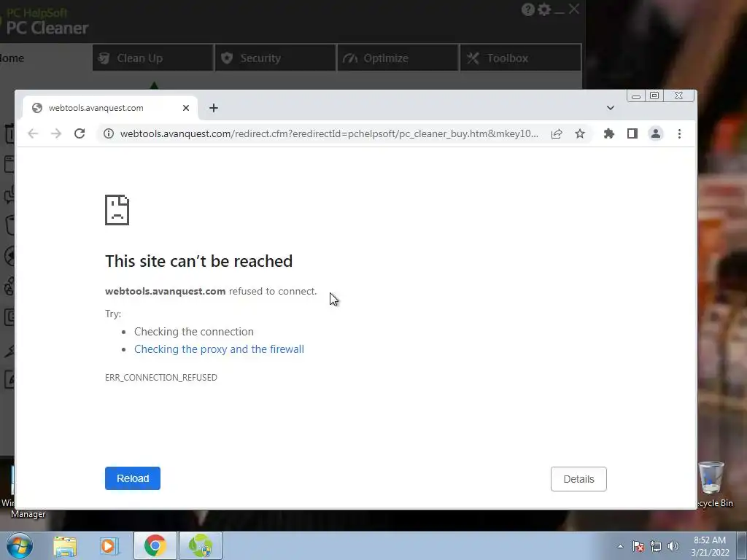
Task: Click the Checking the connection list item
Action: (194, 332)
